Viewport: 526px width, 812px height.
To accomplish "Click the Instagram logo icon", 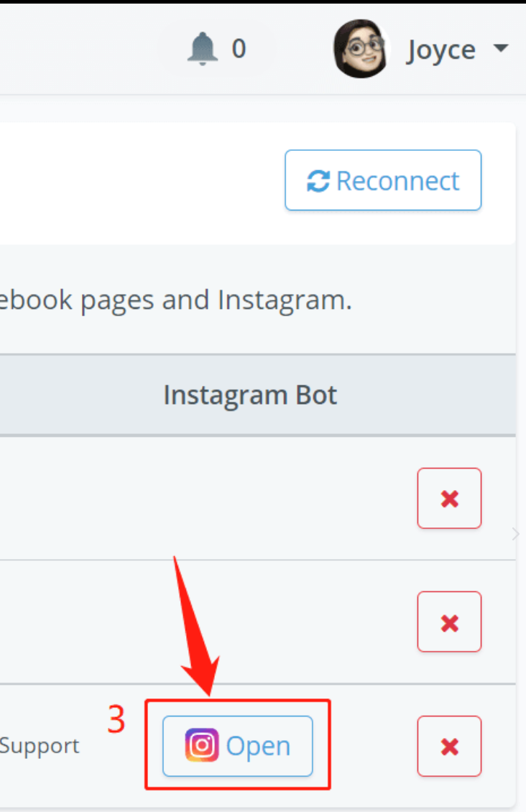I will tap(202, 745).
